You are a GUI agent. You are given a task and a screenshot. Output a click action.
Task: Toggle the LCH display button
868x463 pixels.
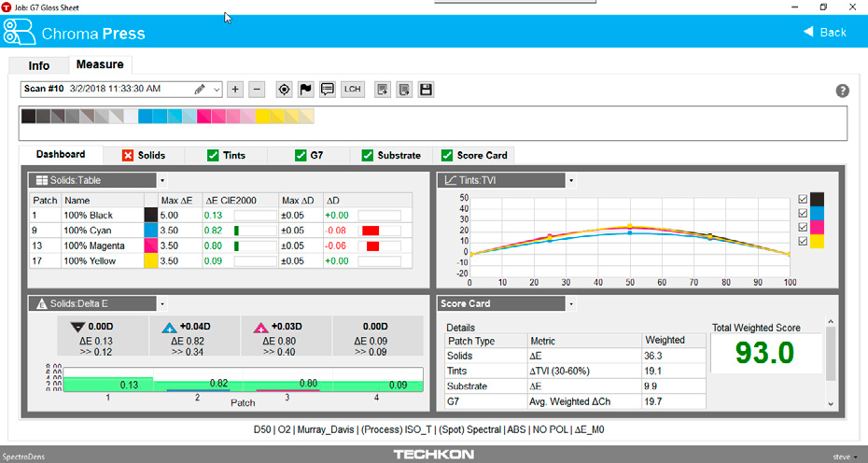(352, 90)
